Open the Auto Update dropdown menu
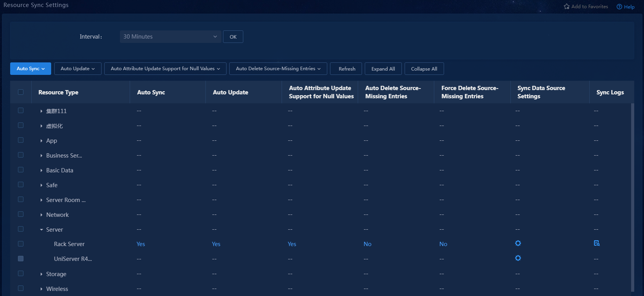Screen dimensions: 644x296 [x=78, y=69]
